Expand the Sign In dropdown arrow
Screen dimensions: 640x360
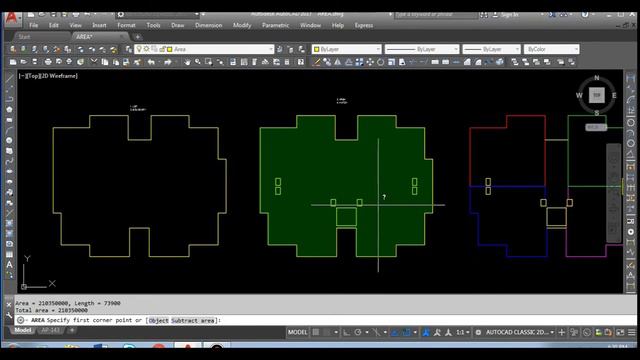click(x=542, y=15)
